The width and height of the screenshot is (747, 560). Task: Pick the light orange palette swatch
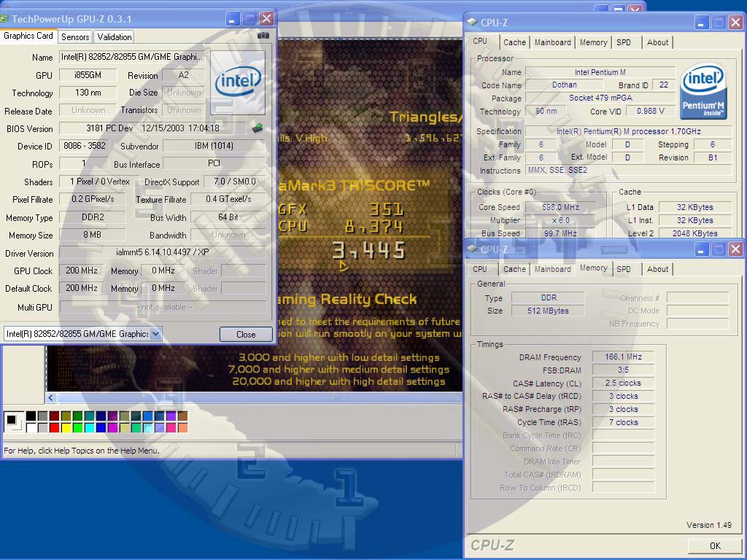(x=183, y=427)
